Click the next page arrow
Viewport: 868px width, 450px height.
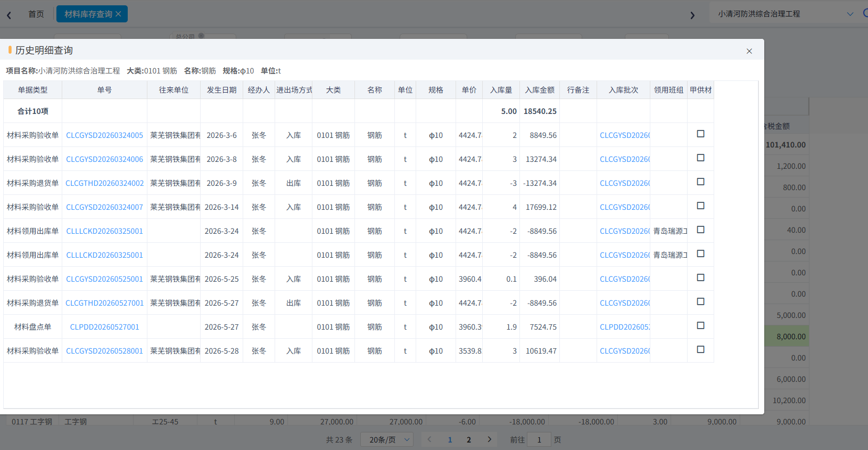(489, 440)
